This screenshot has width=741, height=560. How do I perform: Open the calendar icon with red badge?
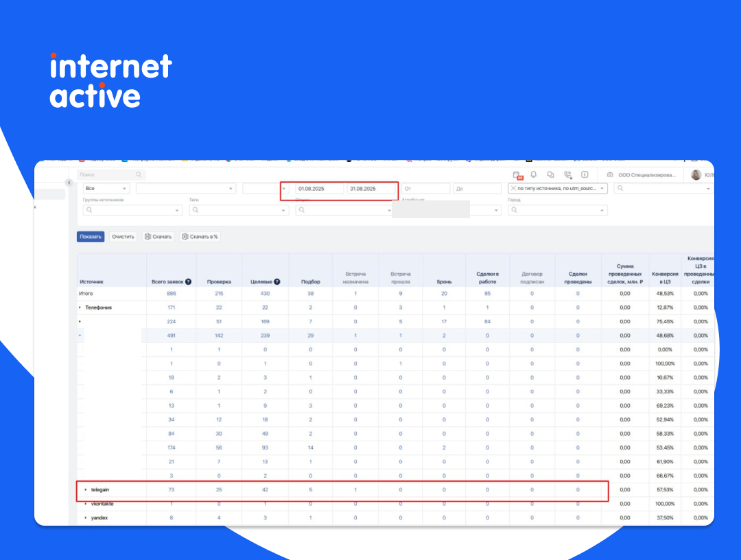(x=518, y=175)
